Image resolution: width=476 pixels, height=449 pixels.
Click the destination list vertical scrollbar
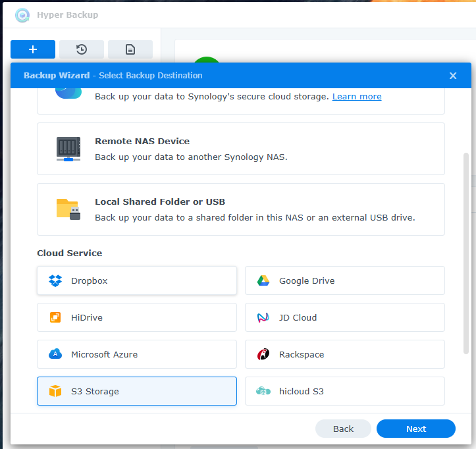click(466, 253)
